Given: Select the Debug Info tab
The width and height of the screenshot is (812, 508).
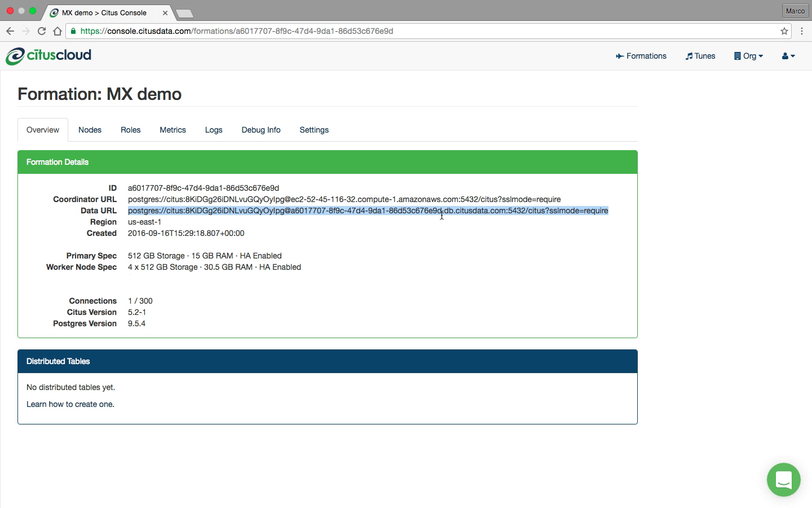Looking at the screenshot, I should [x=261, y=130].
